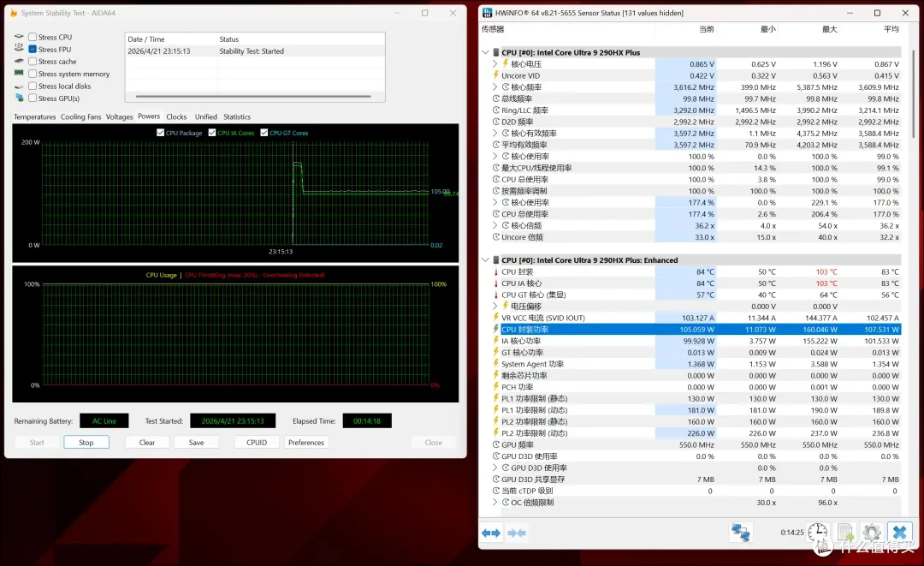Image resolution: width=924 pixels, height=566 pixels.
Task: Click the lightning icon next to CPU 封装功率
Action: tap(495, 329)
